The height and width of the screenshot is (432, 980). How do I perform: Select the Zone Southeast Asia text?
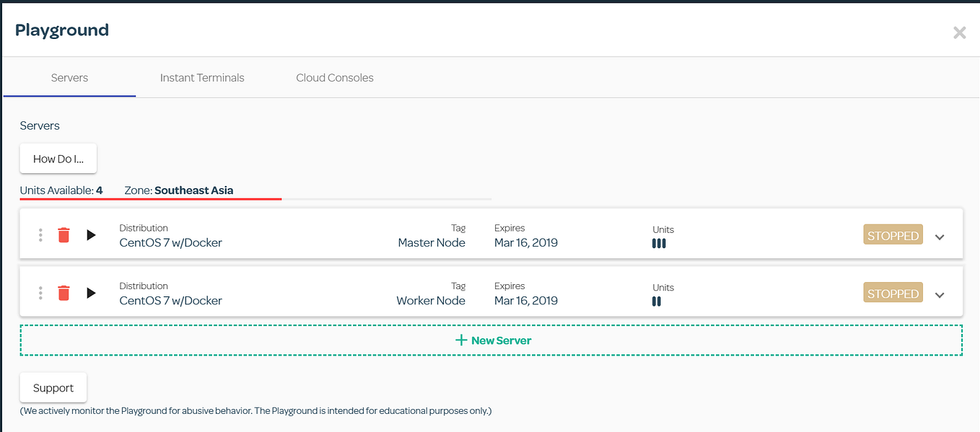(179, 190)
